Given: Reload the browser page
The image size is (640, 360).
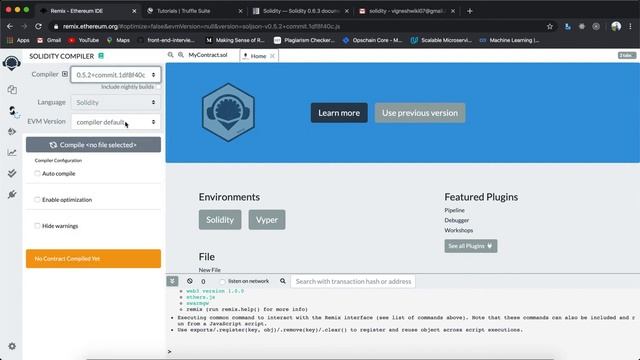Looking at the screenshot, I should (x=38, y=27).
